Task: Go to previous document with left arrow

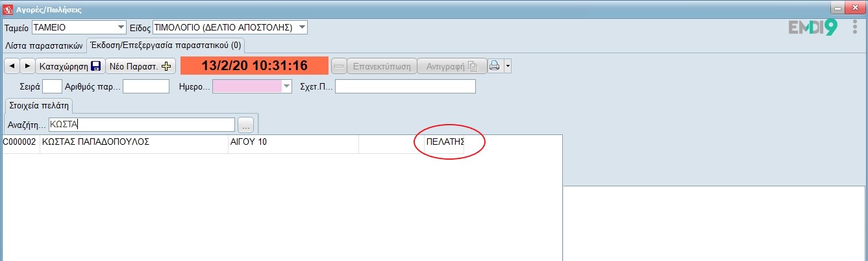Action: pos(12,66)
